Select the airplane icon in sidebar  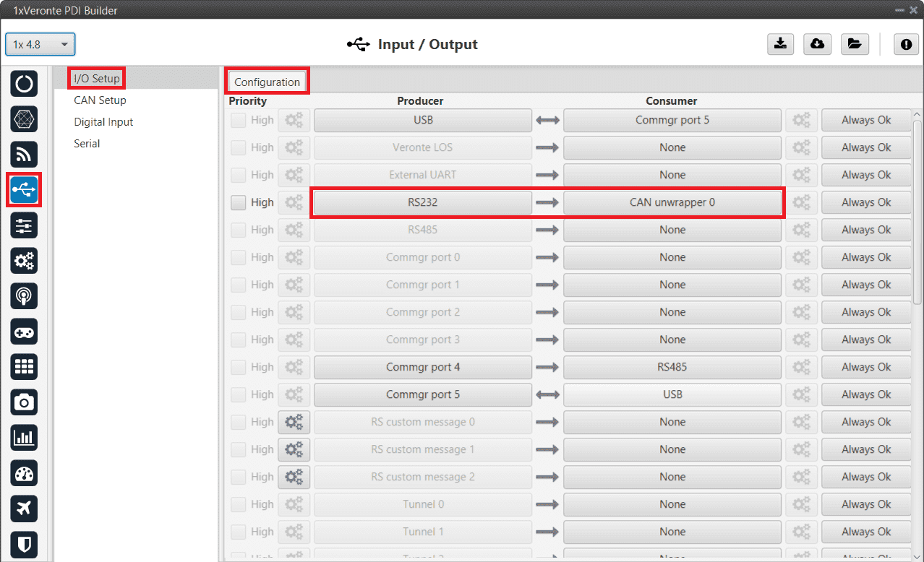24,509
